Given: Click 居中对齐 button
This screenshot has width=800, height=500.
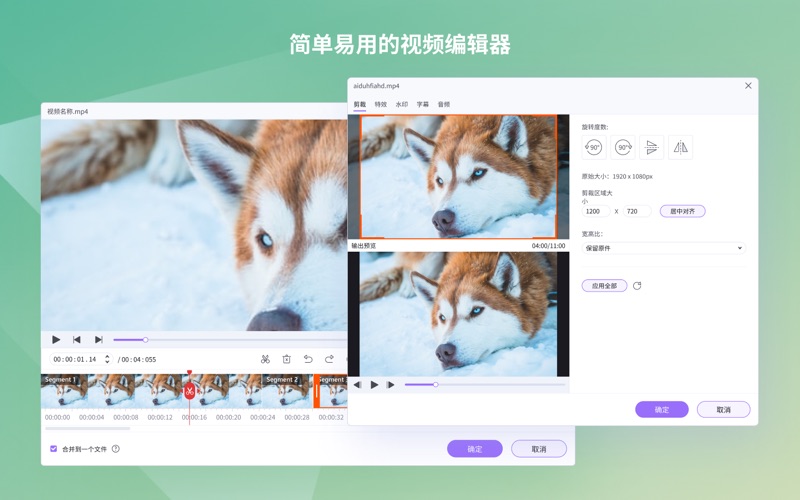Looking at the screenshot, I should tap(683, 211).
